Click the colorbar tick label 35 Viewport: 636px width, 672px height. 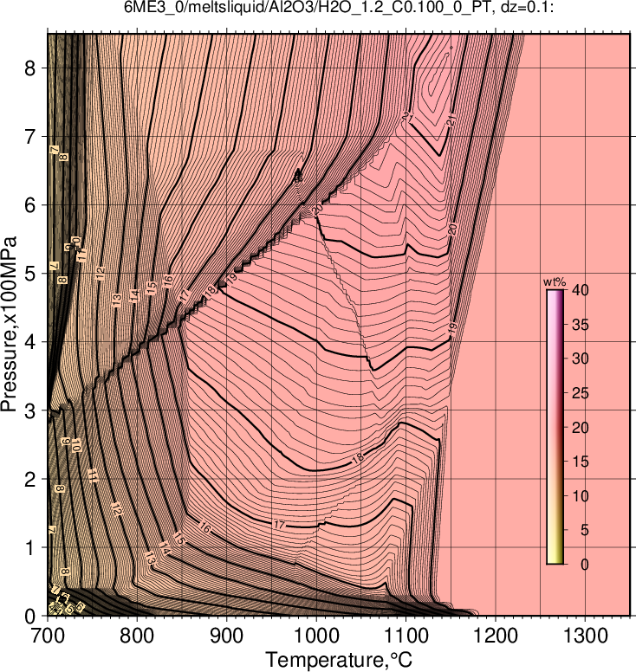581,325
